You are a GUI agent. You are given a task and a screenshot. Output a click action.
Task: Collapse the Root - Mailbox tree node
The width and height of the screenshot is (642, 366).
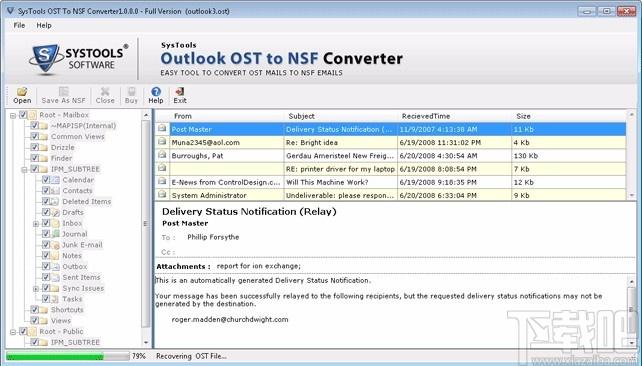tap(13, 115)
